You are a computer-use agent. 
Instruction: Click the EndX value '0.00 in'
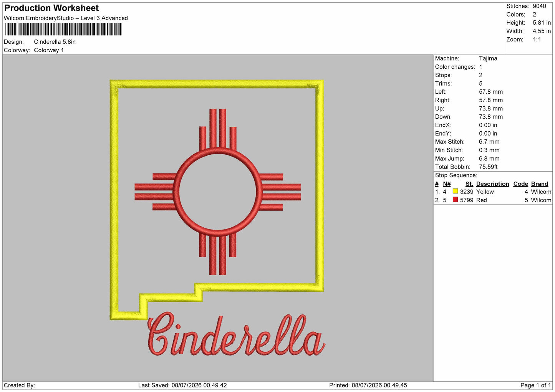488,125
